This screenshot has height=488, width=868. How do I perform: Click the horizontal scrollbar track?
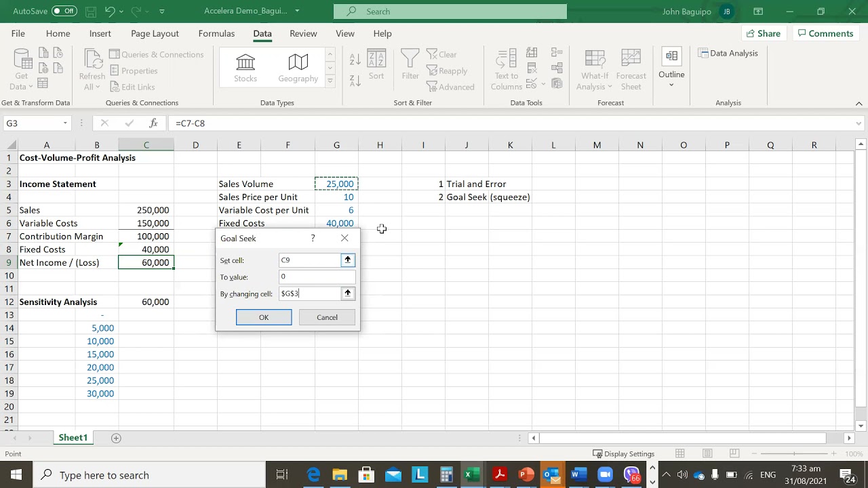point(683,438)
